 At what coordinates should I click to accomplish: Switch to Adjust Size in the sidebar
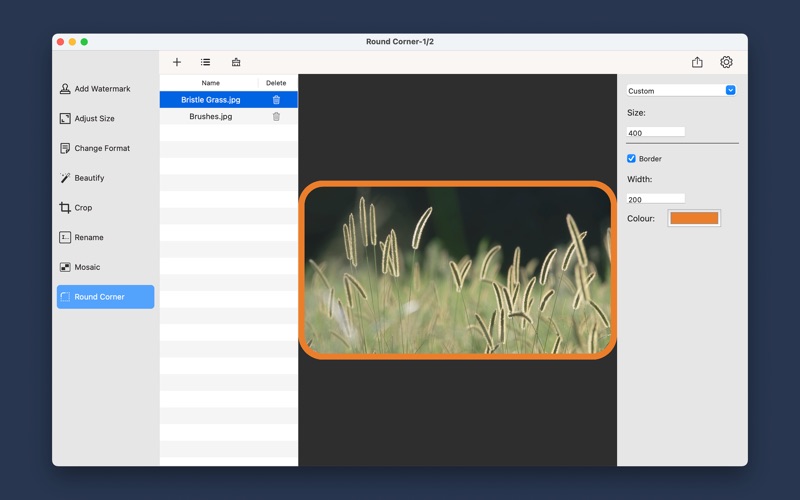94,119
